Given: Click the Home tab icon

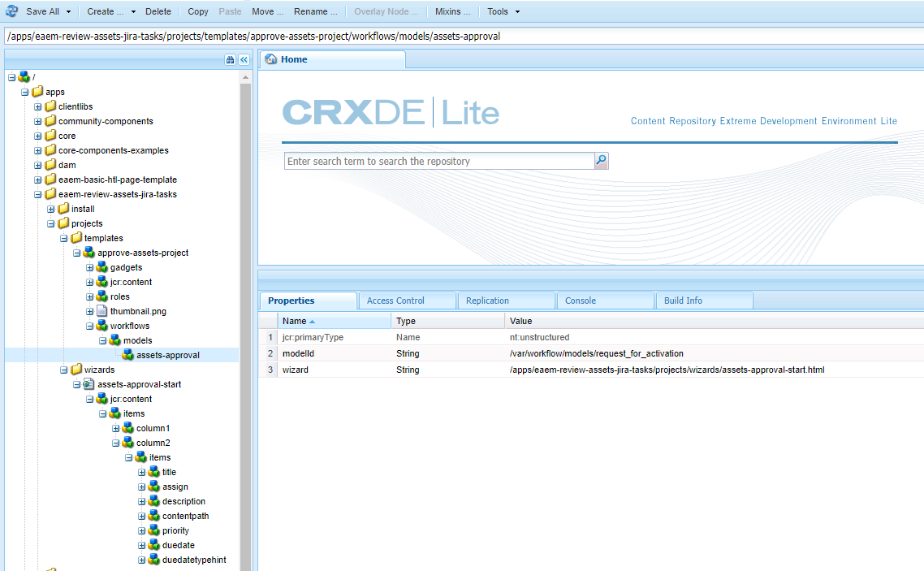Looking at the screenshot, I should [270, 59].
